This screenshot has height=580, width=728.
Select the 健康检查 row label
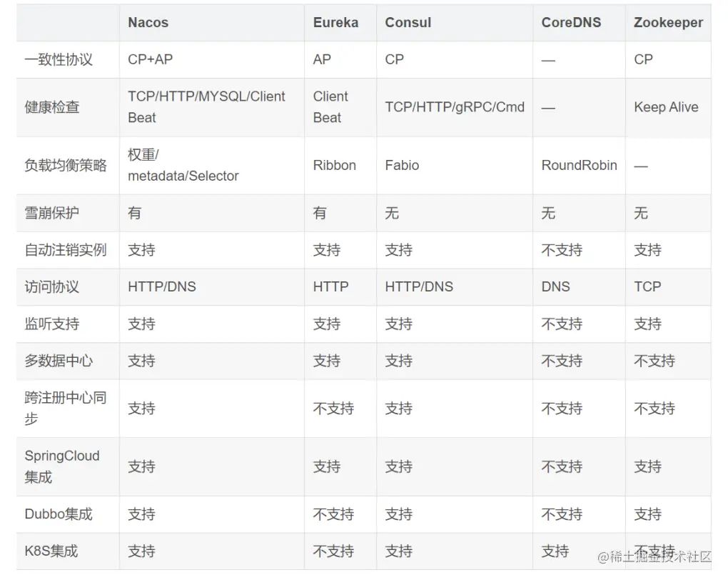52,107
